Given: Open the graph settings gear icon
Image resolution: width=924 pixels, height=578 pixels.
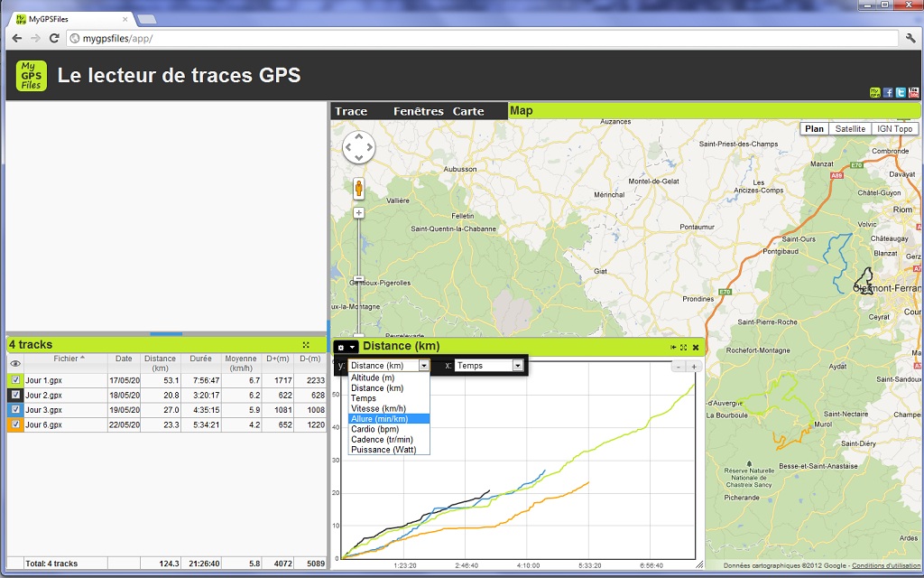Looking at the screenshot, I should pyautogui.click(x=340, y=348).
